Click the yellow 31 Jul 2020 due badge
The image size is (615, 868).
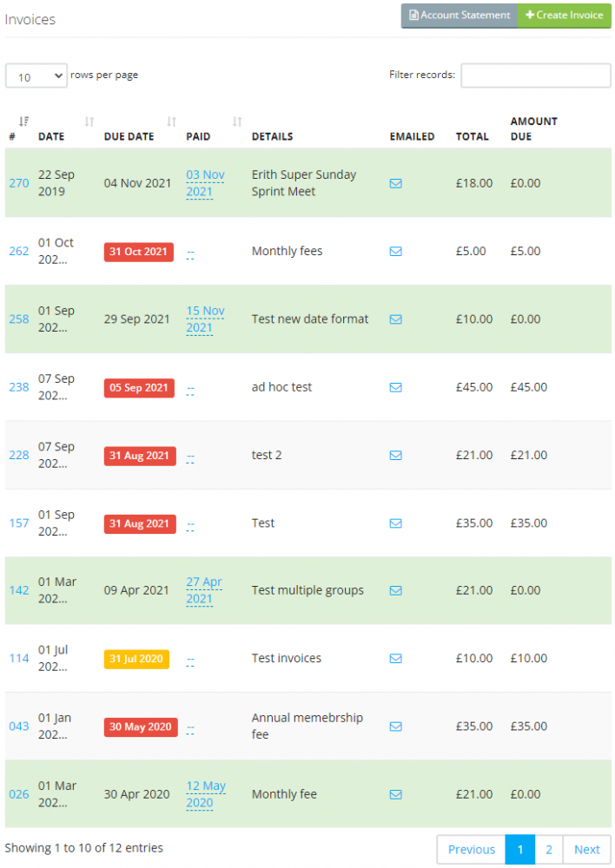click(x=136, y=659)
